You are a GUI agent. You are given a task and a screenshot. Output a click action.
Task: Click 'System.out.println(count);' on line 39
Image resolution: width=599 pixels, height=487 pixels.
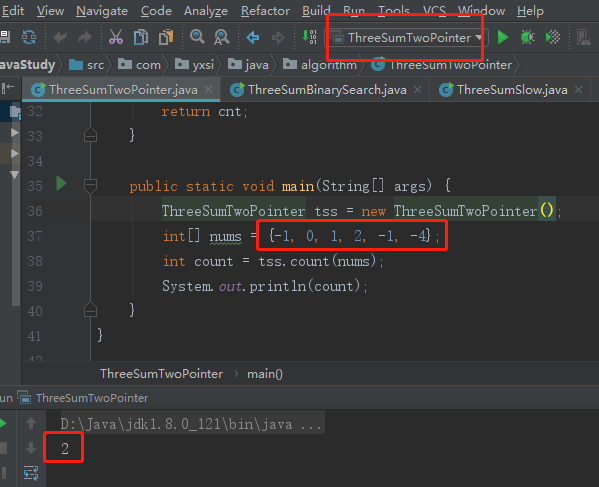(x=265, y=286)
